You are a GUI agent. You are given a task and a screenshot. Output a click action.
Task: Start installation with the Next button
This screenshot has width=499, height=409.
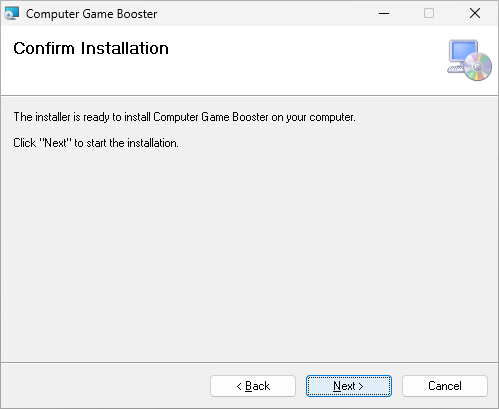pos(349,386)
